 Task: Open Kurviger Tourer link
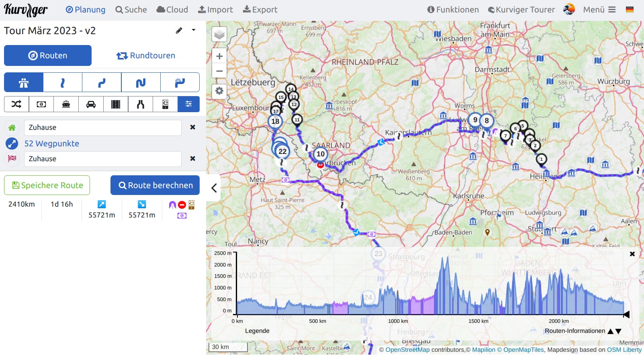521,10
